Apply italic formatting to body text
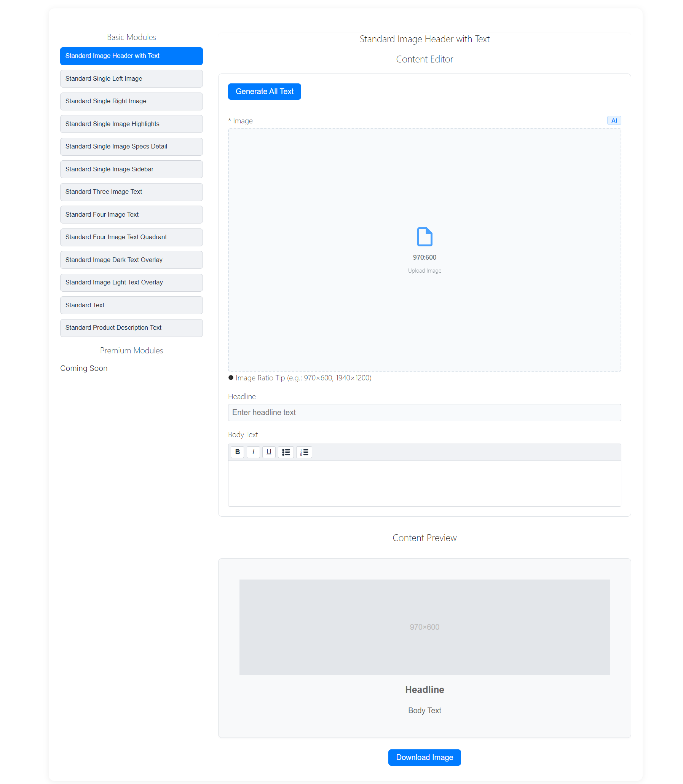This screenshot has height=784, width=683. point(254,452)
